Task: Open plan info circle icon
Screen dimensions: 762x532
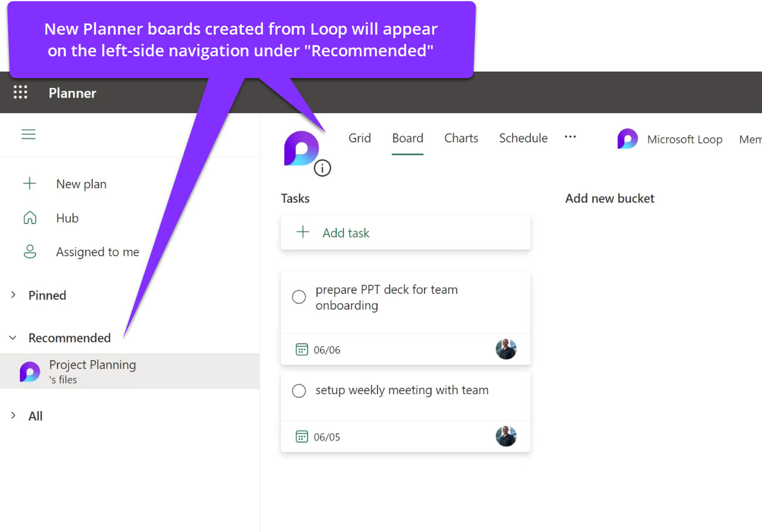Action: coord(322,168)
